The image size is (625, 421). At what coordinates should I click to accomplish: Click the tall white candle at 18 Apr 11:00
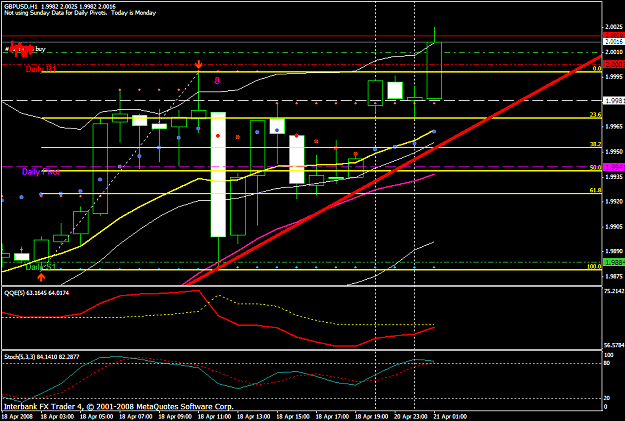(x=218, y=175)
